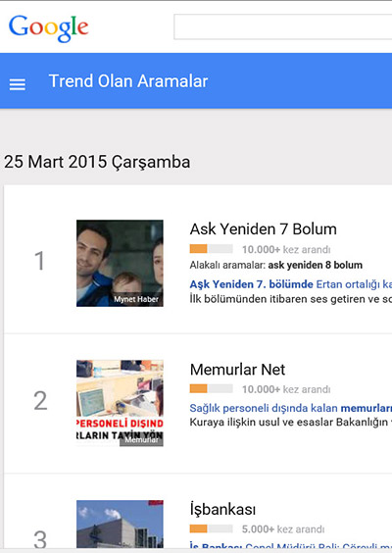The image size is (392, 553).
Task: Select the date 25 Mart 2015 Çarşamba
Action: (97, 162)
